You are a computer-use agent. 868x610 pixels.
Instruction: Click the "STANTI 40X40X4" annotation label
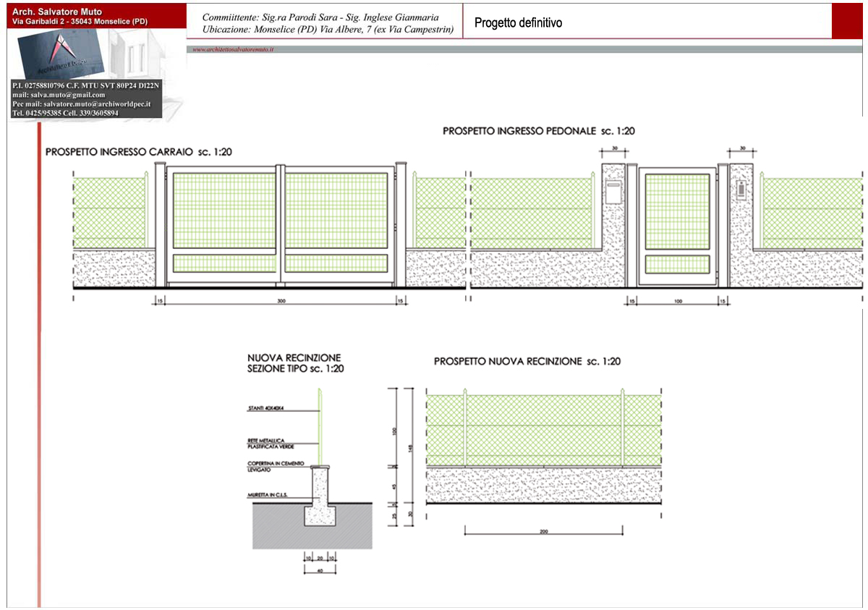click(x=268, y=410)
